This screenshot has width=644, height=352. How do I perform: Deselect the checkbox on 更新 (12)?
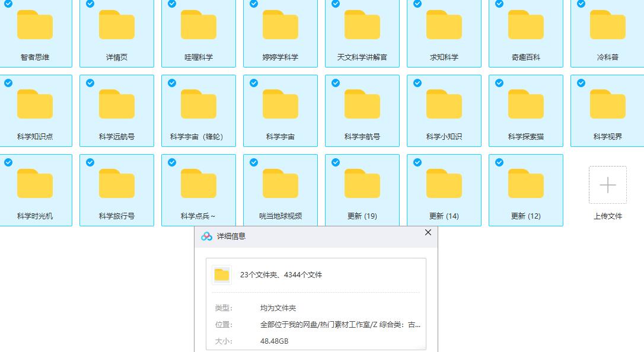tap(499, 162)
